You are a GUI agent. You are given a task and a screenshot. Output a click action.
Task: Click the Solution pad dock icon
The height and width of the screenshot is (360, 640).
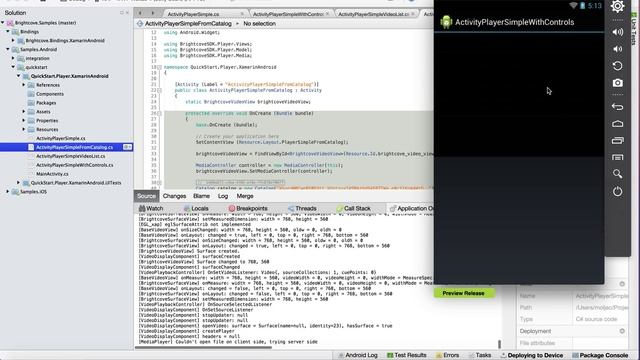pos(122,13)
